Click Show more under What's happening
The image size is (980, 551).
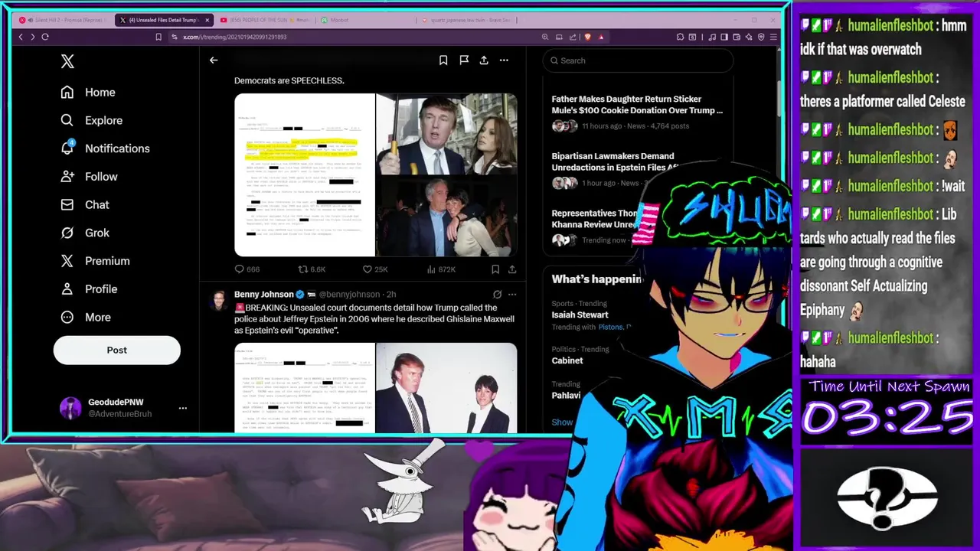562,422
